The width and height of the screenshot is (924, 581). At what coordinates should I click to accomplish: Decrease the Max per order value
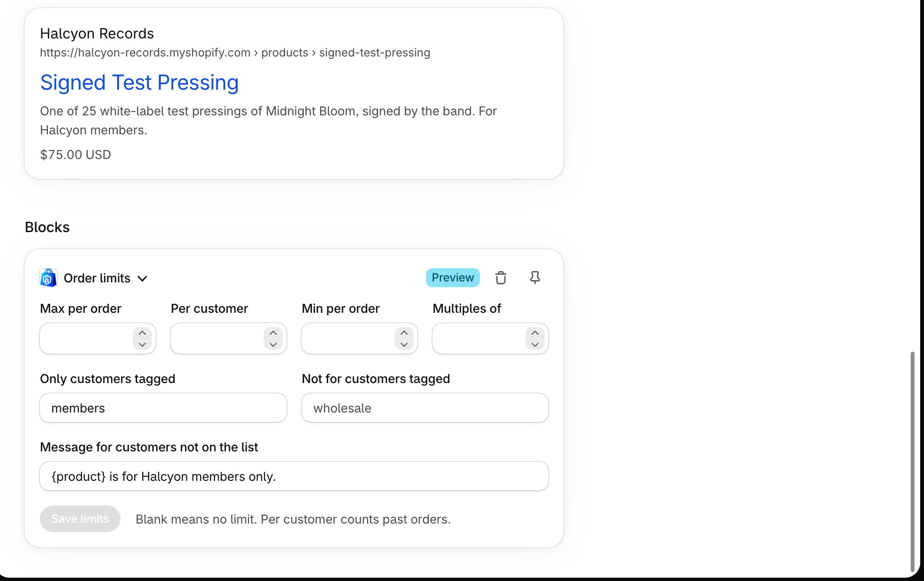click(x=142, y=345)
